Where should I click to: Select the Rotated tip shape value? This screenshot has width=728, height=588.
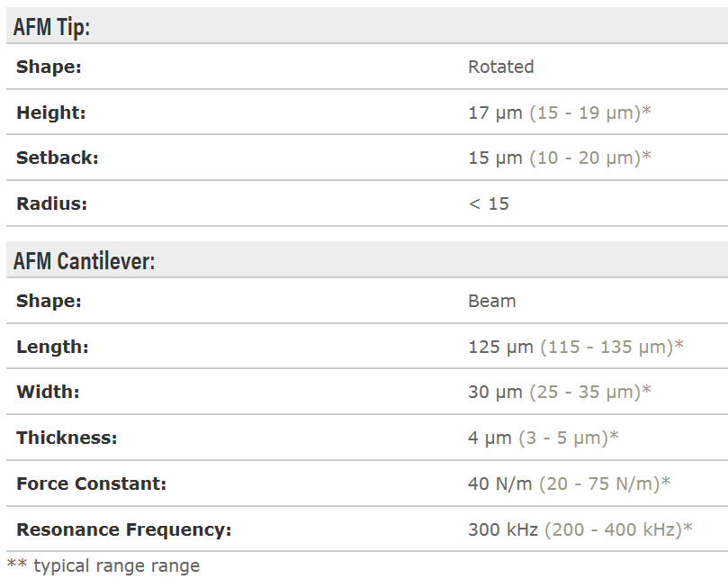[500, 67]
